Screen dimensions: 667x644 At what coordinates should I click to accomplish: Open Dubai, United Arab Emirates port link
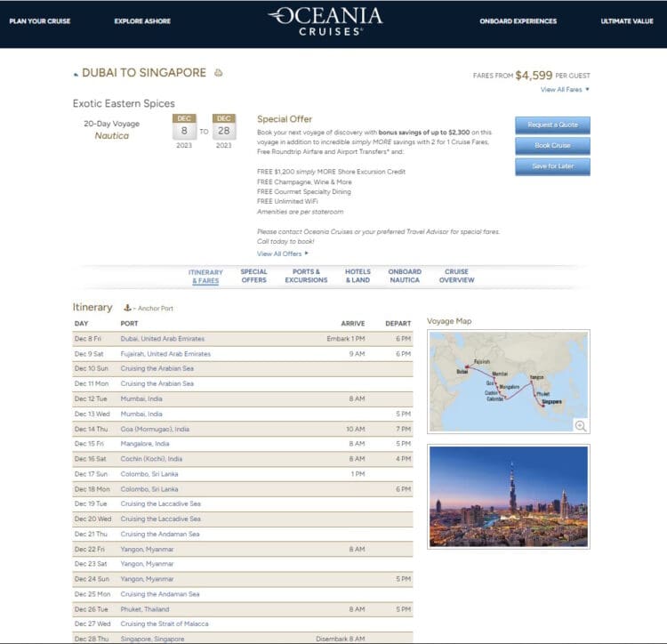point(163,339)
